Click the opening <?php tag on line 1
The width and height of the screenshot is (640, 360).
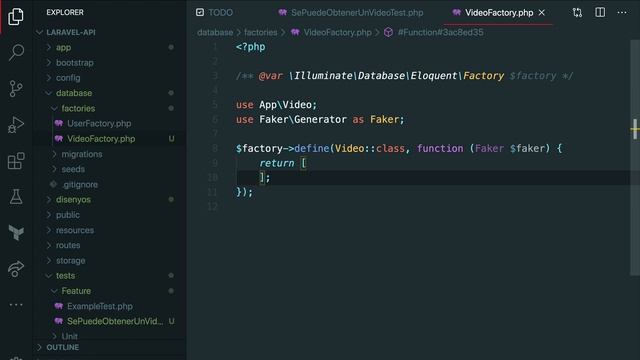pyautogui.click(x=250, y=47)
